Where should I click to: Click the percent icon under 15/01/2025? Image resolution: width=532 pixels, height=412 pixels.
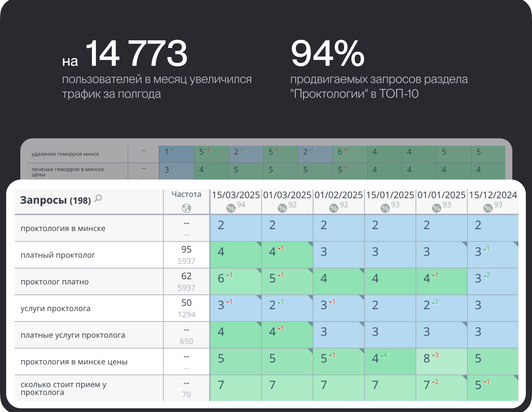[385, 208]
